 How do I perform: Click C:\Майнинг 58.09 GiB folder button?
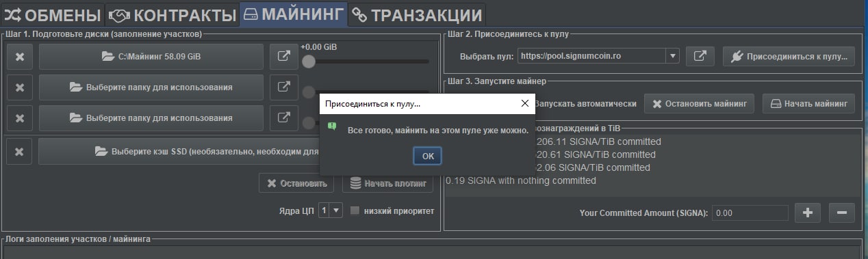click(x=151, y=57)
